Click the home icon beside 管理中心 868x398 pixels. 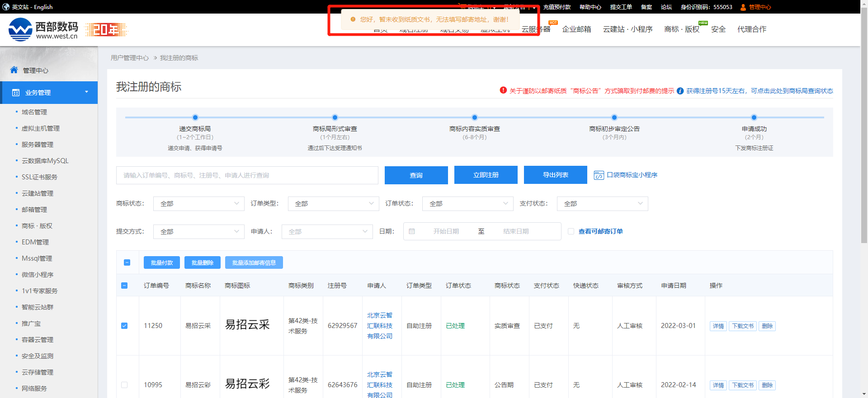[x=14, y=70]
